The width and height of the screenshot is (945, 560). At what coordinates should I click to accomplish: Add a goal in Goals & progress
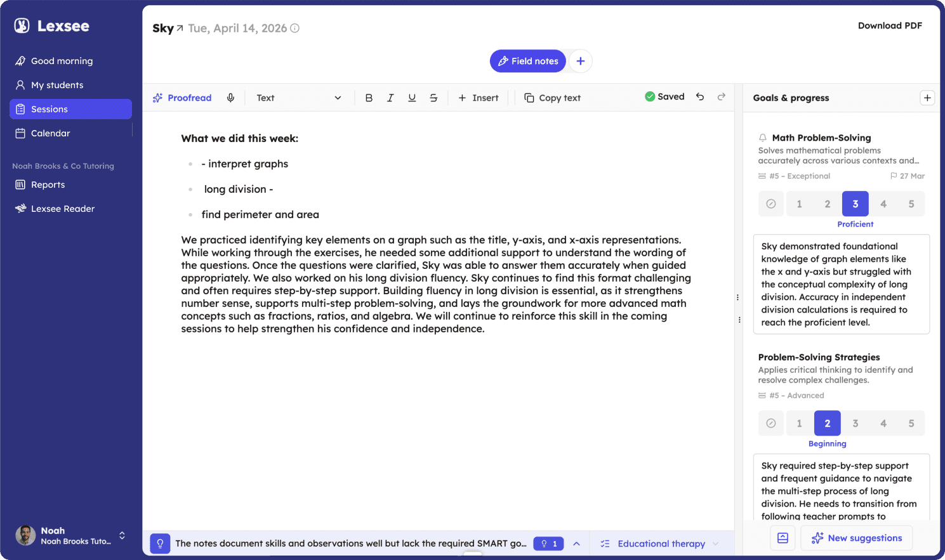(927, 98)
